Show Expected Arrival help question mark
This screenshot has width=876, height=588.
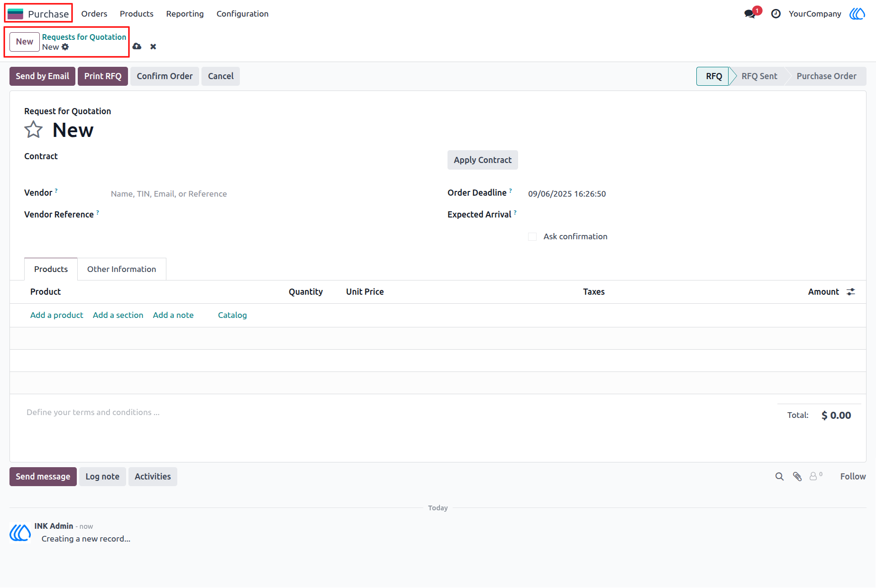515,212
